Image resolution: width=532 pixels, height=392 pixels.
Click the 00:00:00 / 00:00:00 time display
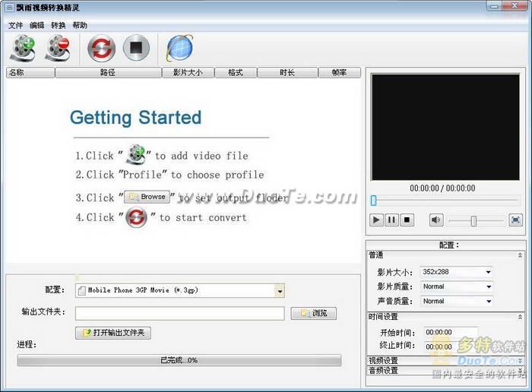(442, 188)
